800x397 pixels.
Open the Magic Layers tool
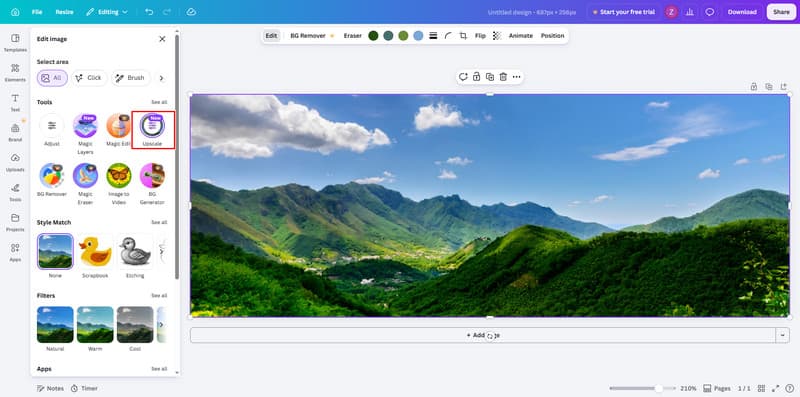[85, 134]
